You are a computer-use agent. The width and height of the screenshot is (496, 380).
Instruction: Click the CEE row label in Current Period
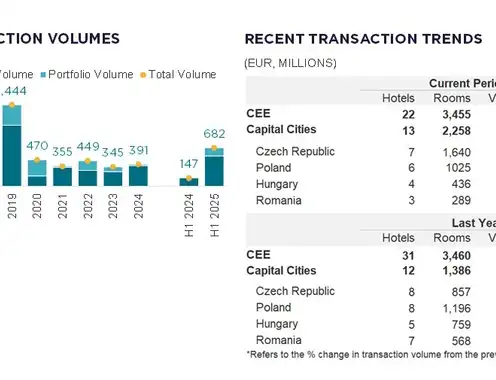coord(258,113)
